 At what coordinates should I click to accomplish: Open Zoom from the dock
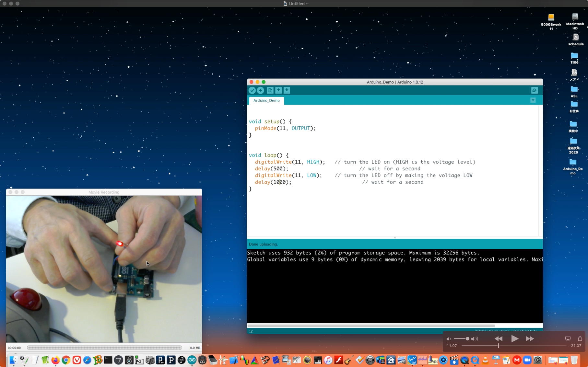(x=527, y=360)
